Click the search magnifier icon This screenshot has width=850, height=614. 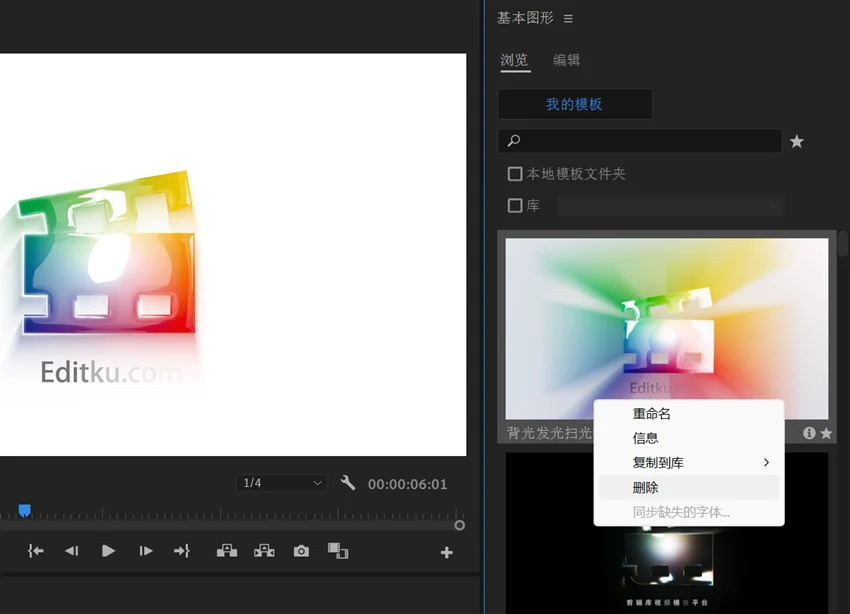point(513,141)
